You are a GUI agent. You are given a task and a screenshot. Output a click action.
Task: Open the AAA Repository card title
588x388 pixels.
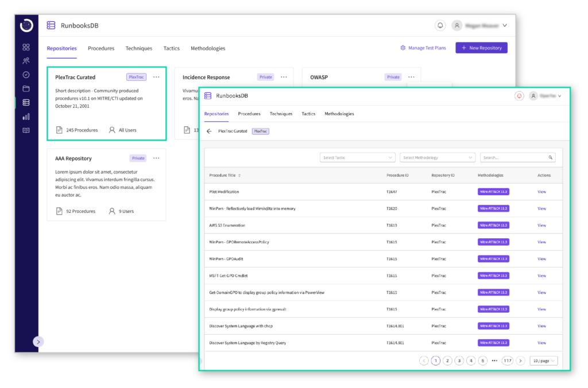(73, 158)
